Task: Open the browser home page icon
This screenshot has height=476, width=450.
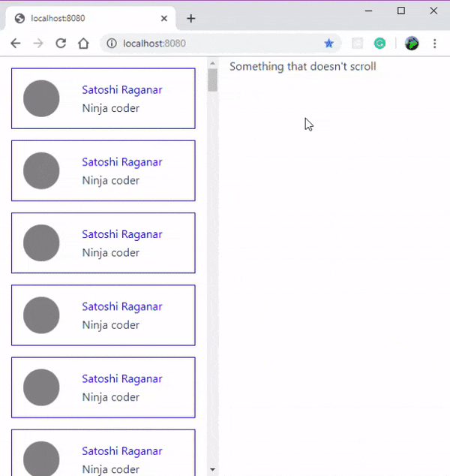Action: click(x=83, y=44)
